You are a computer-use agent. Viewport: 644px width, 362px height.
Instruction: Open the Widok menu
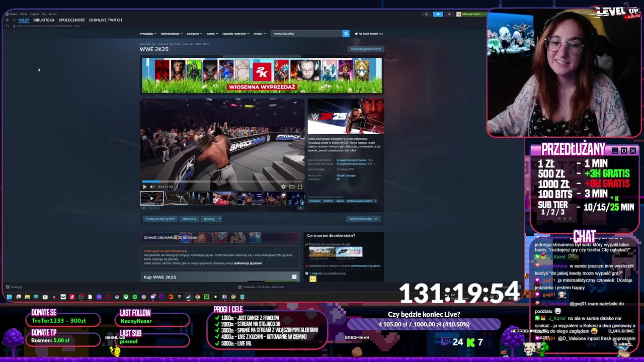click(24, 14)
